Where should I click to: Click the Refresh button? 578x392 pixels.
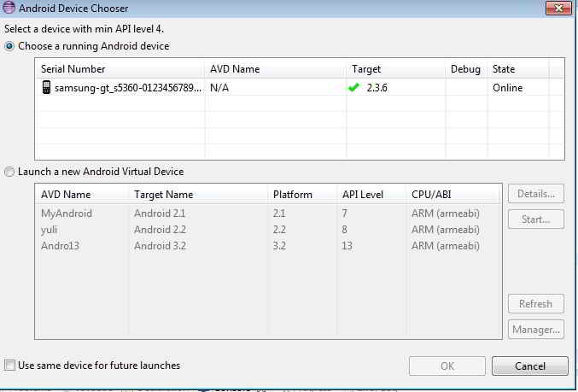tap(535, 304)
